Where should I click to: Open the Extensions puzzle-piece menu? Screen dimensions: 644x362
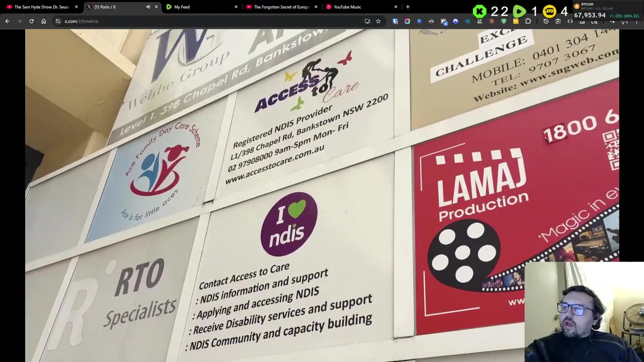tap(528, 21)
